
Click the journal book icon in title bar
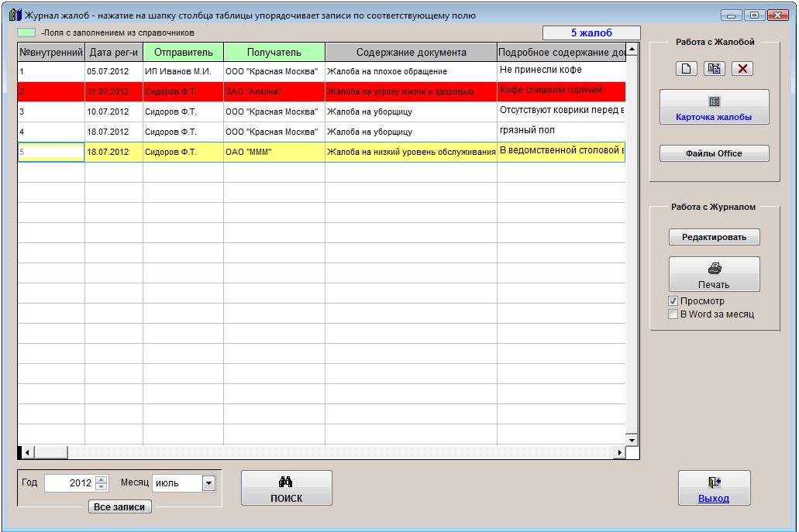click(15, 15)
